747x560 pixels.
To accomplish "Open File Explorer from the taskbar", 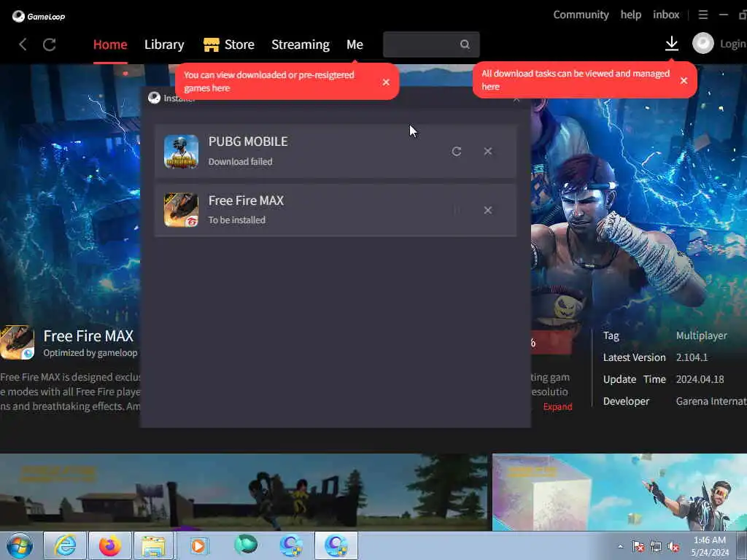I will [x=153, y=545].
